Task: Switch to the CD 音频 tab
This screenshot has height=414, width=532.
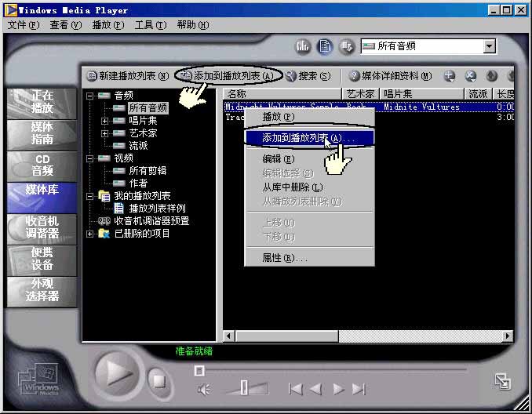Action: click(42, 165)
